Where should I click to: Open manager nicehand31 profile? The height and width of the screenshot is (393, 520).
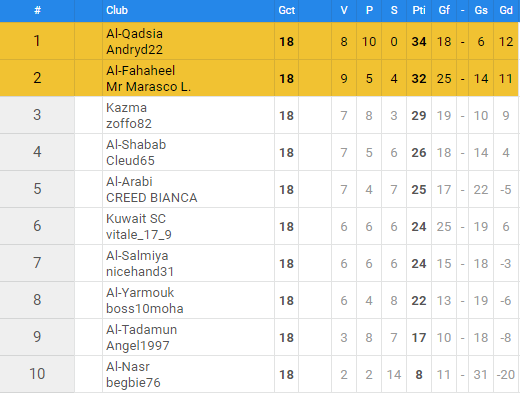tap(140, 272)
